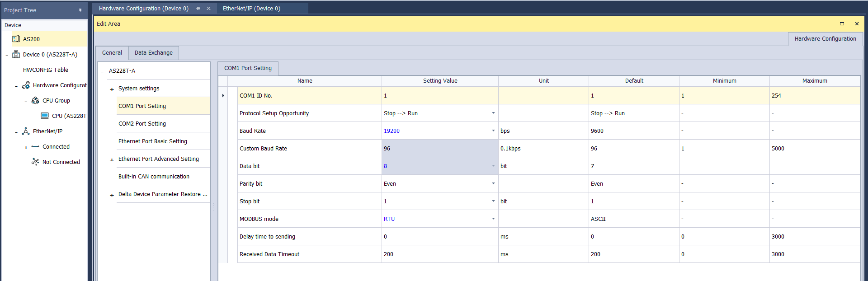Open the Parity bit dropdown

[493, 183]
